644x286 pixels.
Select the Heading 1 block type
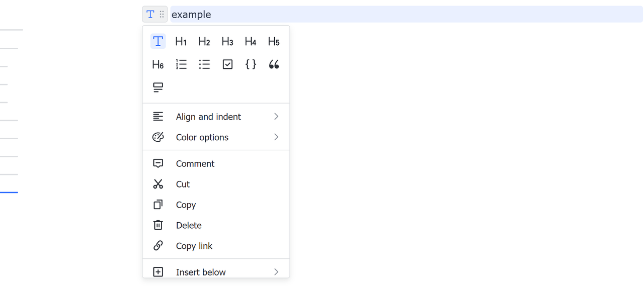(181, 42)
